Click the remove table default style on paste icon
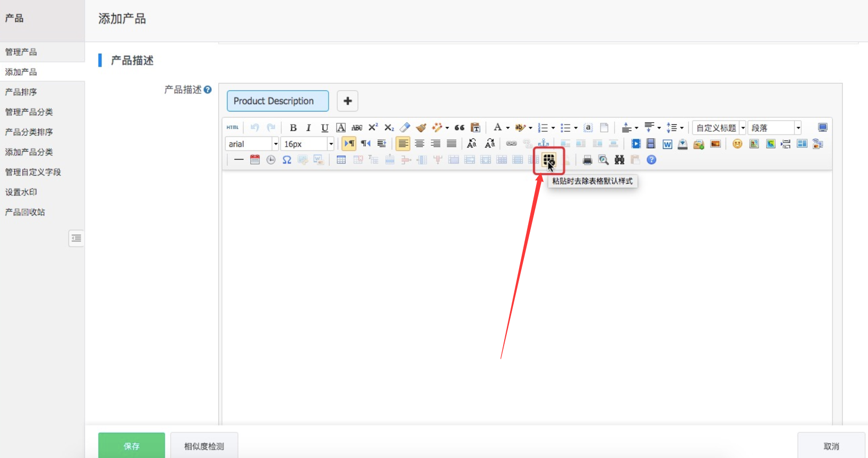Screen dimensions: 868x458 click(x=548, y=160)
